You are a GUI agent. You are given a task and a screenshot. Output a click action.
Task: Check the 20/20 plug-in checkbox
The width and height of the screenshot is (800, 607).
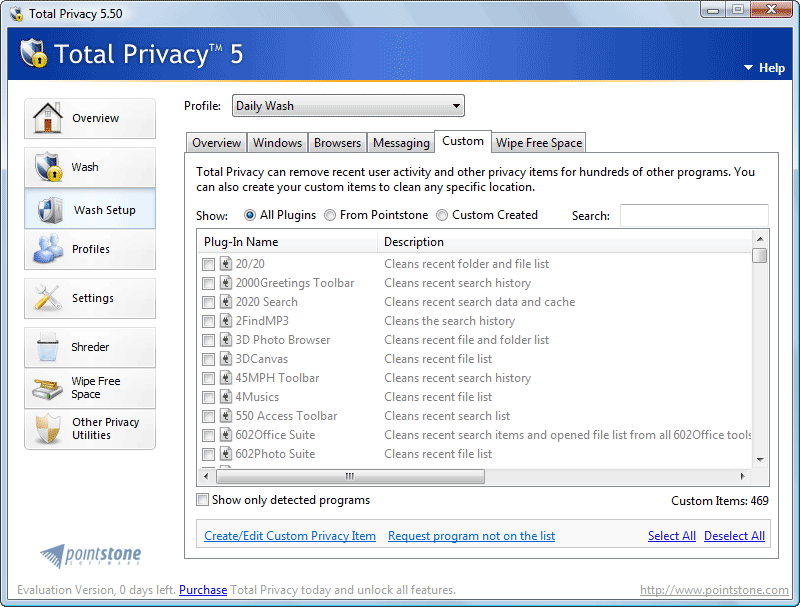pyautogui.click(x=208, y=264)
